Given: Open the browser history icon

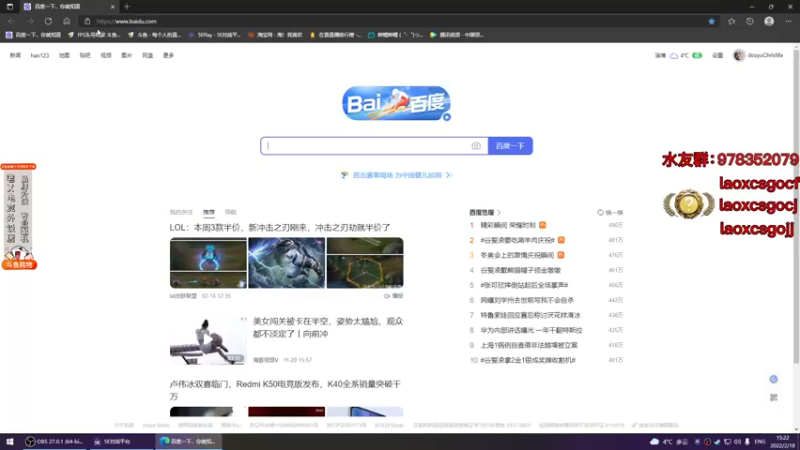Looking at the screenshot, I should click(x=749, y=21).
